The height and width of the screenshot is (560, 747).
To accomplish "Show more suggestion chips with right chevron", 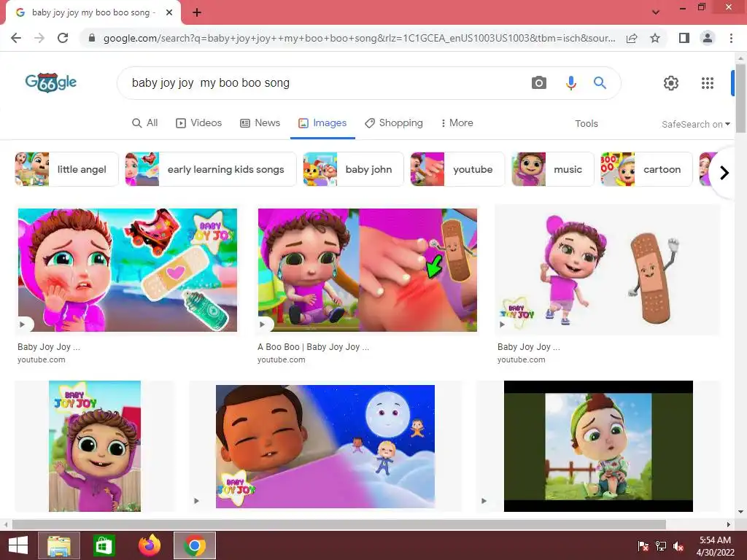I will pos(724,172).
